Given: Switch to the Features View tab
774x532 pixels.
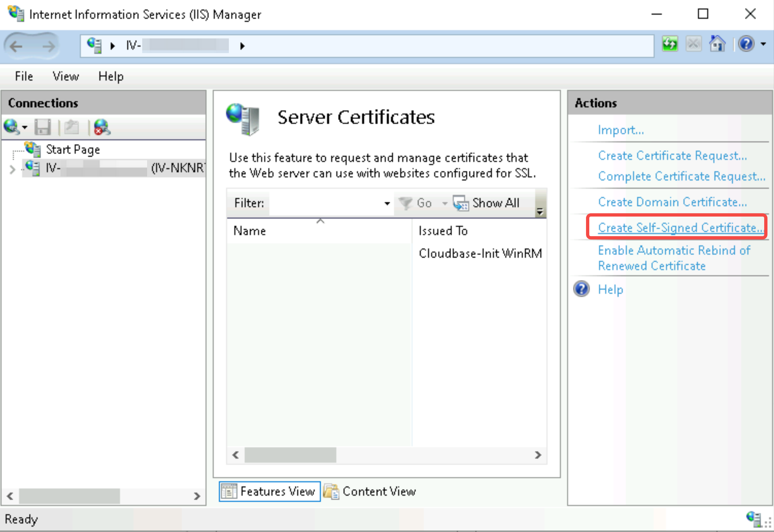Looking at the screenshot, I should point(270,491).
